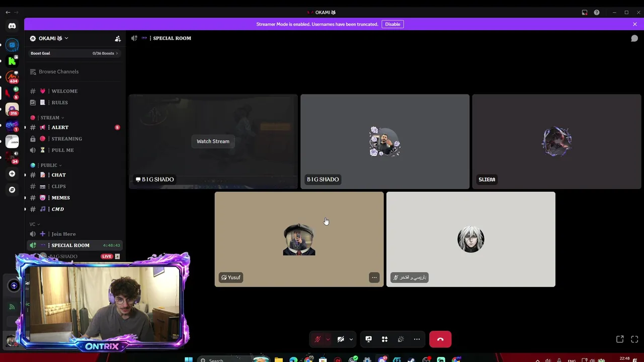Collapse the PUBLIC category
The width and height of the screenshot is (644, 362).
[48, 165]
